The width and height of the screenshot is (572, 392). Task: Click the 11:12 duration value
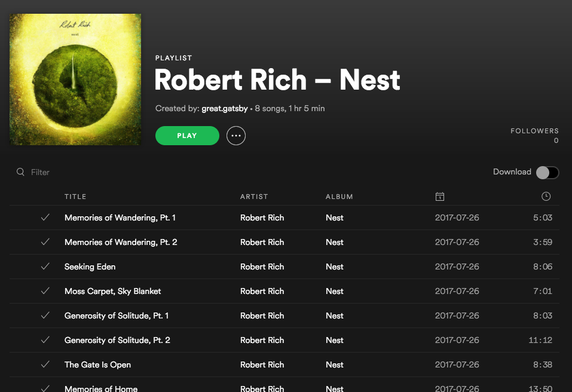point(540,340)
